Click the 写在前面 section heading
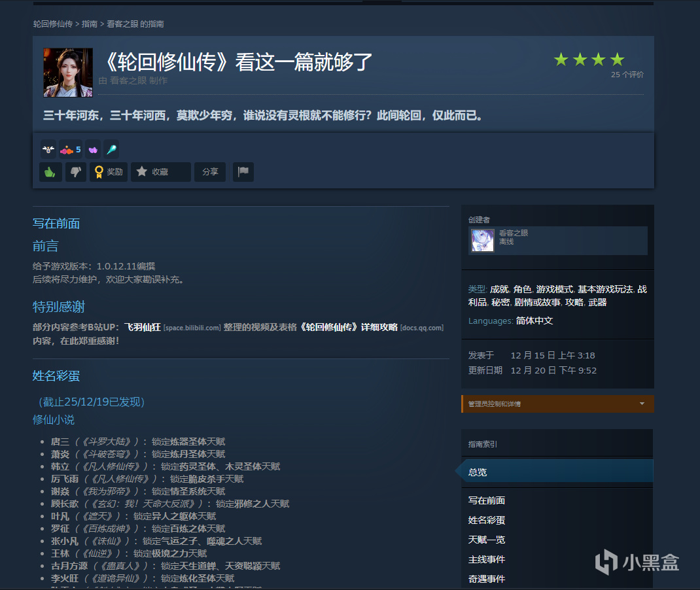The height and width of the screenshot is (590, 700). point(56,224)
